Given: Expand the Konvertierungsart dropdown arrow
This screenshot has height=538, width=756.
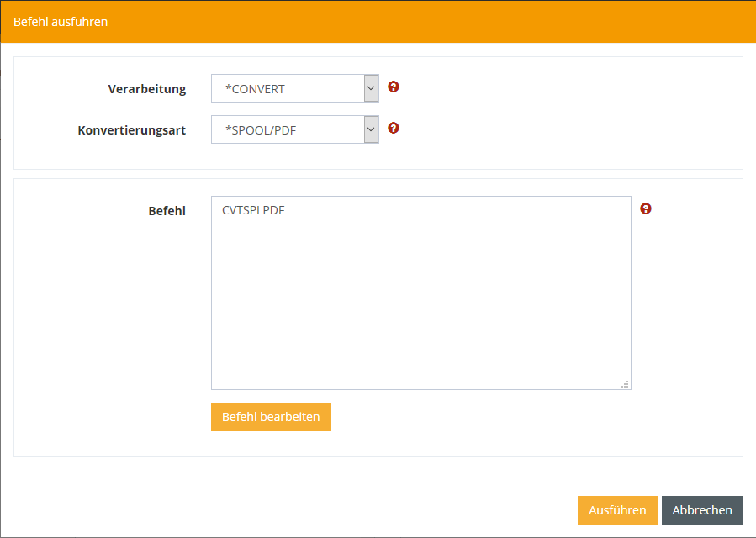Looking at the screenshot, I should [371, 129].
